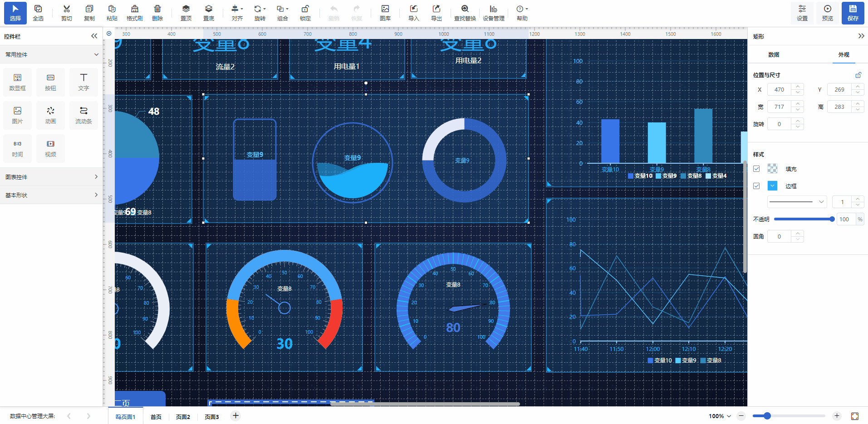Screen dimensions: 868x424
Task: Bring element to top with 置顶
Action: coord(186,13)
